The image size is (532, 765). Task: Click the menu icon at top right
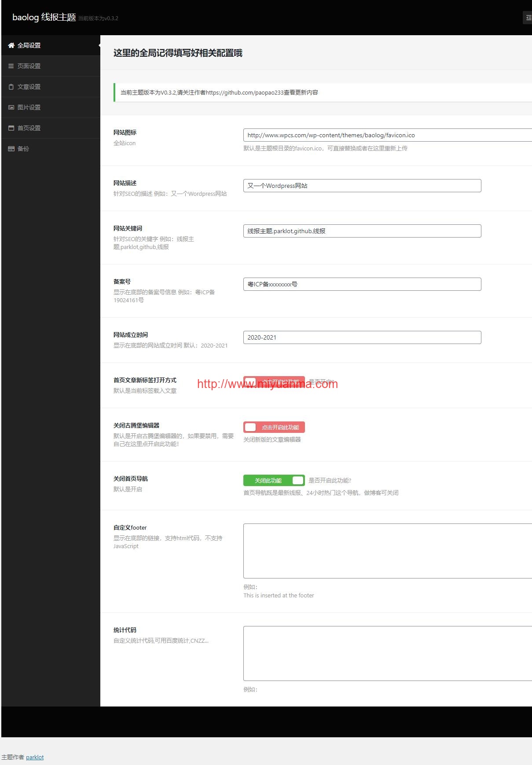[x=528, y=18]
